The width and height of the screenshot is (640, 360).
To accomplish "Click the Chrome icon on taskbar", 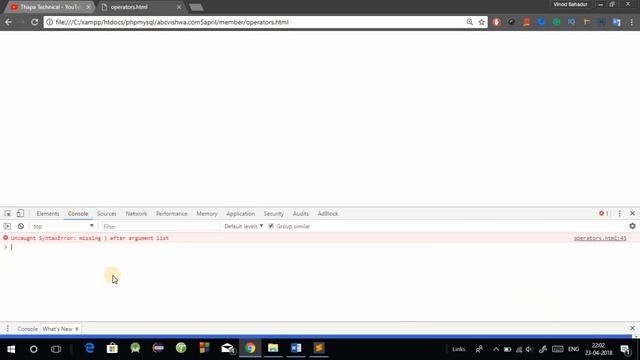I will (250, 348).
